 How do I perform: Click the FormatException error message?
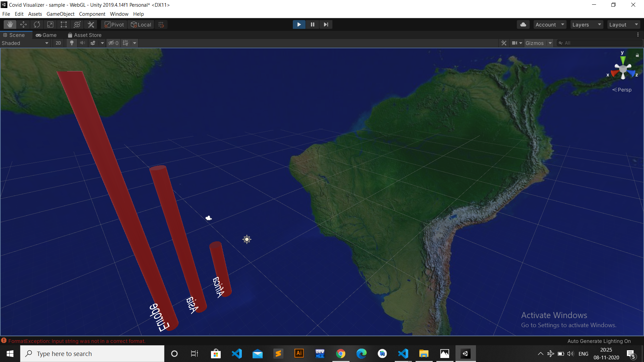tap(77, 341)
